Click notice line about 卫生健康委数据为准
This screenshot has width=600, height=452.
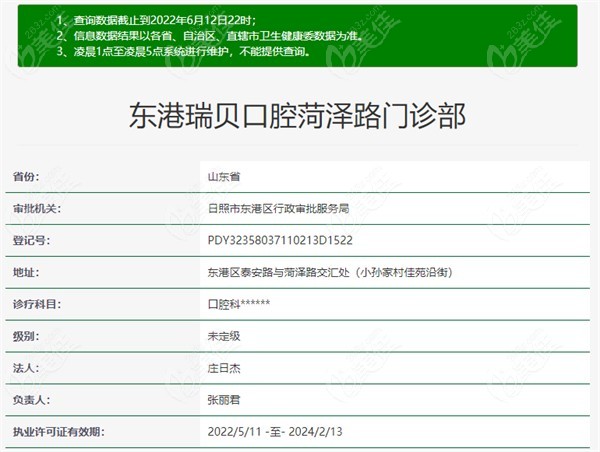(210, 36)
